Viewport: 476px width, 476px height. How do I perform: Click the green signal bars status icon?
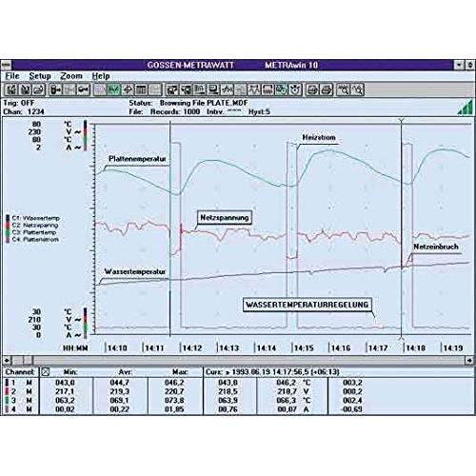[x=466, y=108]
